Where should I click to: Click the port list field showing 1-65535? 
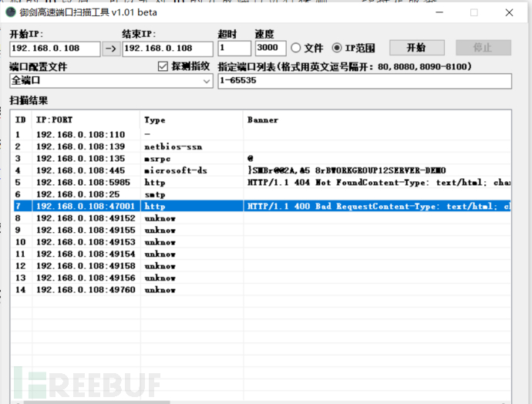pos(365,81)
